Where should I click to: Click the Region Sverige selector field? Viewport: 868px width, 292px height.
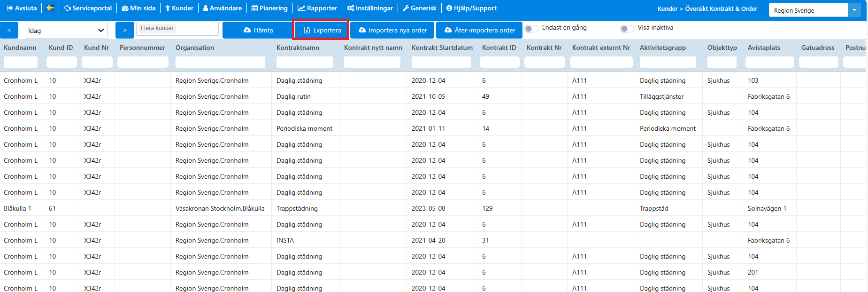(x=808, y=10)
